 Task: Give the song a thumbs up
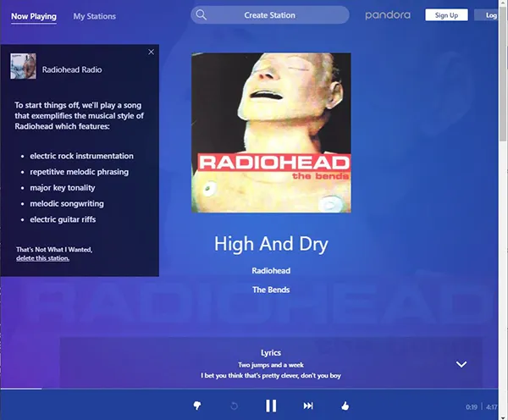point(345,406)
